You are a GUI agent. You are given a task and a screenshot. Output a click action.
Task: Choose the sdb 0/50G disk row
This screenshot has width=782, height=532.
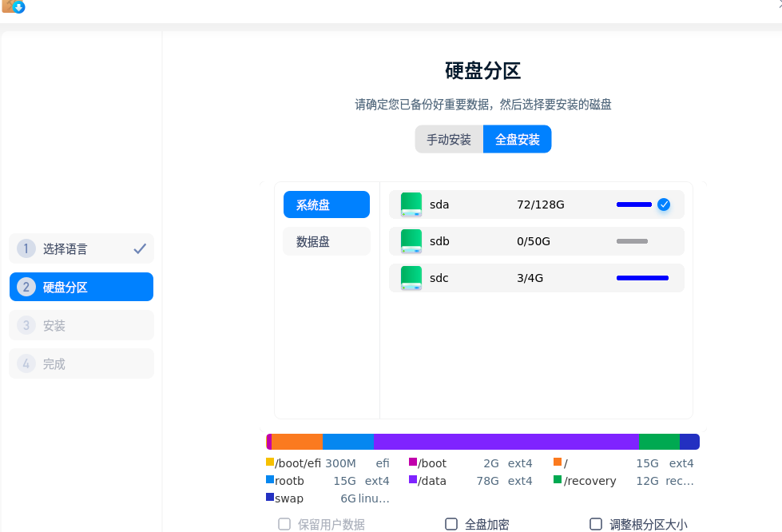(x=536, y=241)
